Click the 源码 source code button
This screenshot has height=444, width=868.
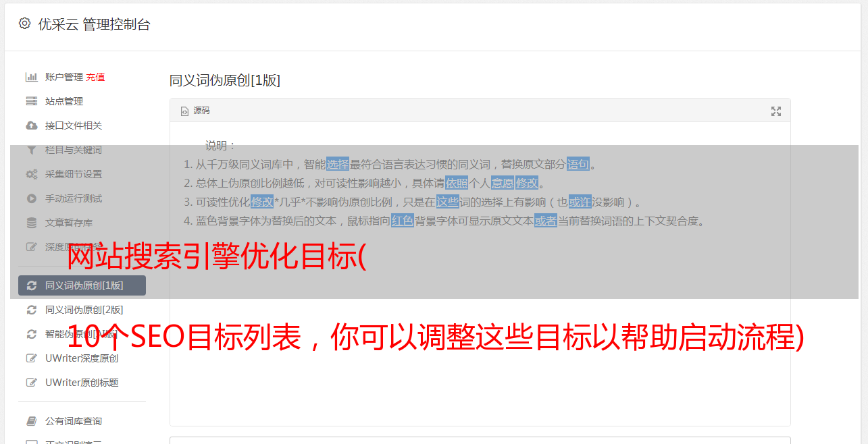pos(195,111)
